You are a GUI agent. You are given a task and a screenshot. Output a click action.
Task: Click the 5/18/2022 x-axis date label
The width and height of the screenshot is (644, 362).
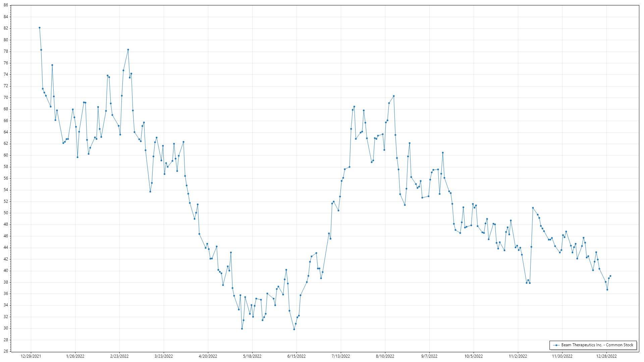coord(252,356)
